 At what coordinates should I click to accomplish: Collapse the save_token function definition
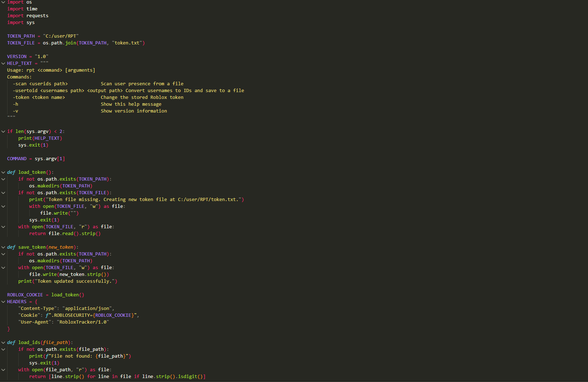point(3,247)
